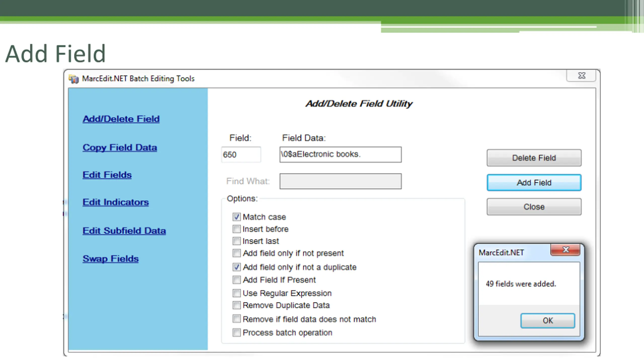Viewport: 644px width, 362px height.
Task: Enable the Insert before option
Action: 236,229
